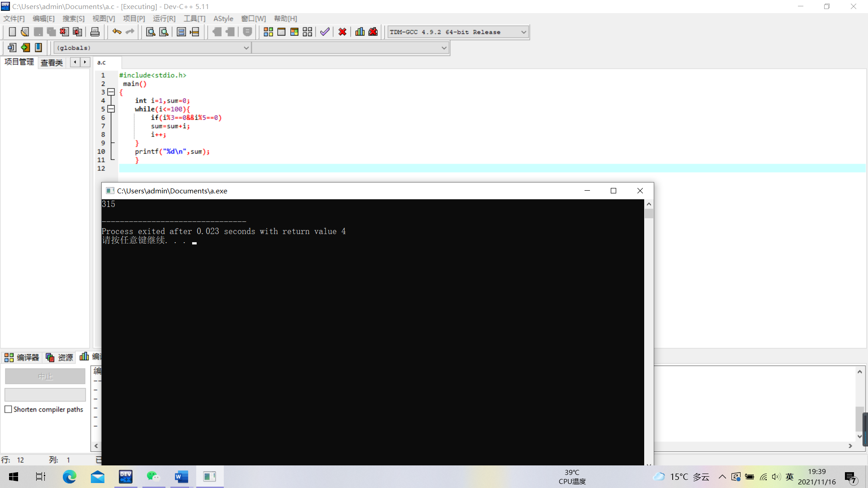Click the red X stop execution icon
Screen dimensions: 868x488
342,32
